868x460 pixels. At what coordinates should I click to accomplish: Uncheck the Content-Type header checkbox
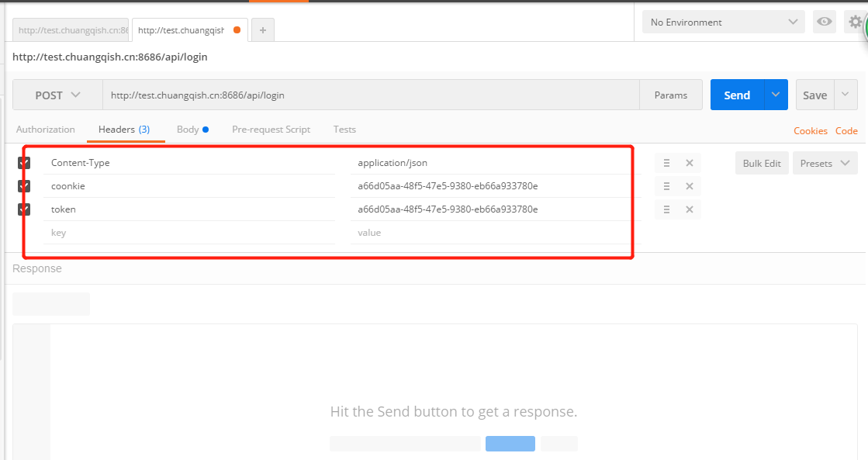(x=24, y=163)
